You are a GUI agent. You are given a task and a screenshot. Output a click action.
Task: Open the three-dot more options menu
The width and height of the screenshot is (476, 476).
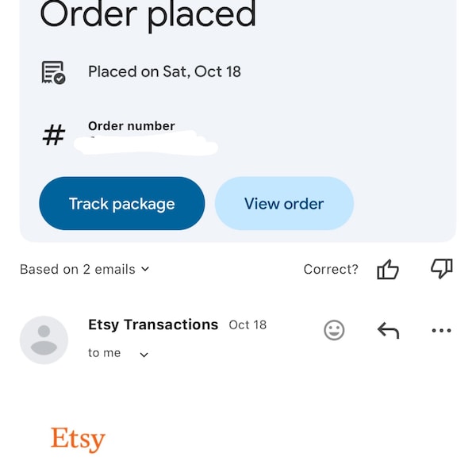[441, 330]
